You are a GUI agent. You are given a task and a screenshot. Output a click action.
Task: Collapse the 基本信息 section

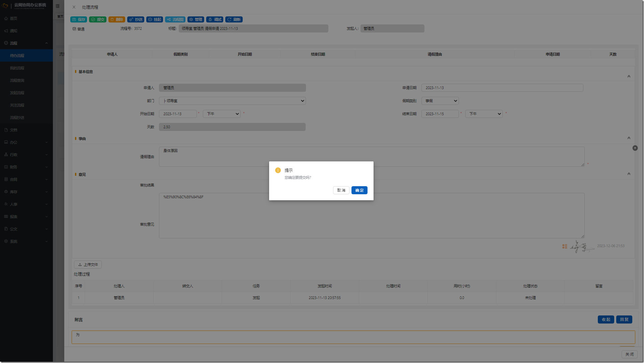coord(629,76)
